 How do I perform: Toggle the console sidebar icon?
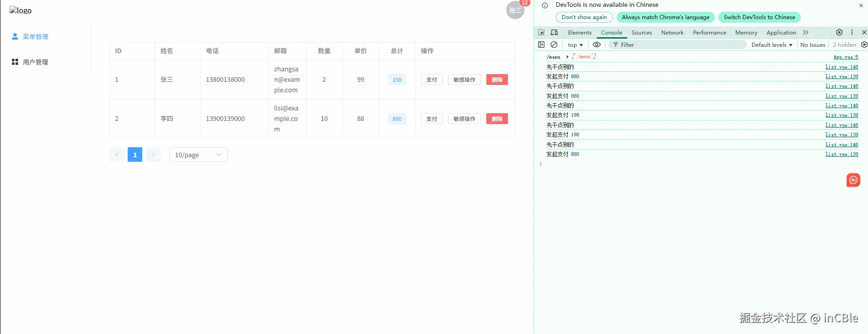541,45
